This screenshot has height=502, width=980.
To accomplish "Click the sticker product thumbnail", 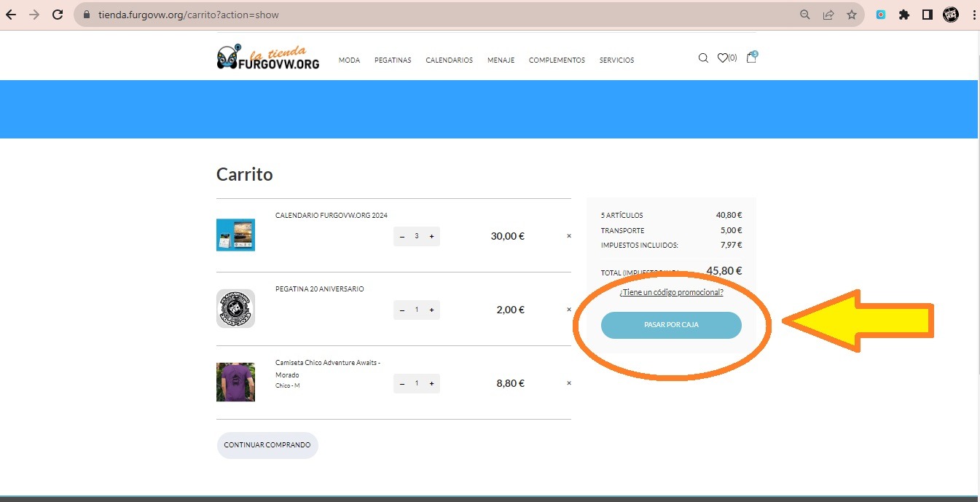I will 235,309.
